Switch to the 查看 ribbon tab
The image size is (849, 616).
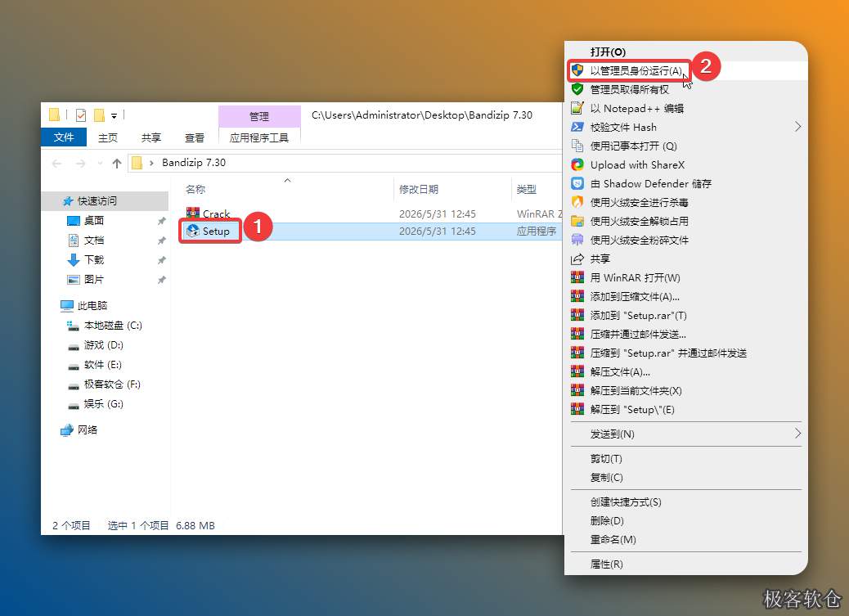click(x=195, y=137)
